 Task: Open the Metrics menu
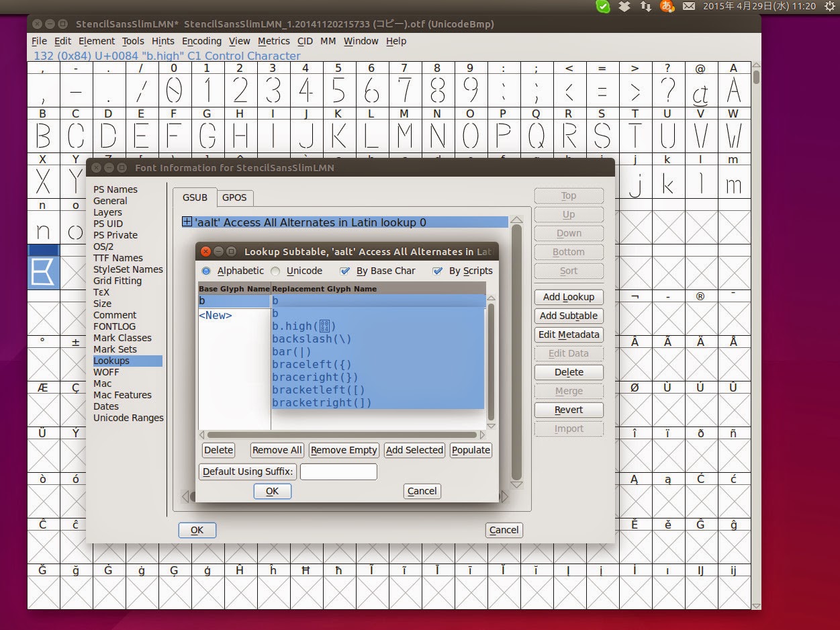click(x=273, y=41)
